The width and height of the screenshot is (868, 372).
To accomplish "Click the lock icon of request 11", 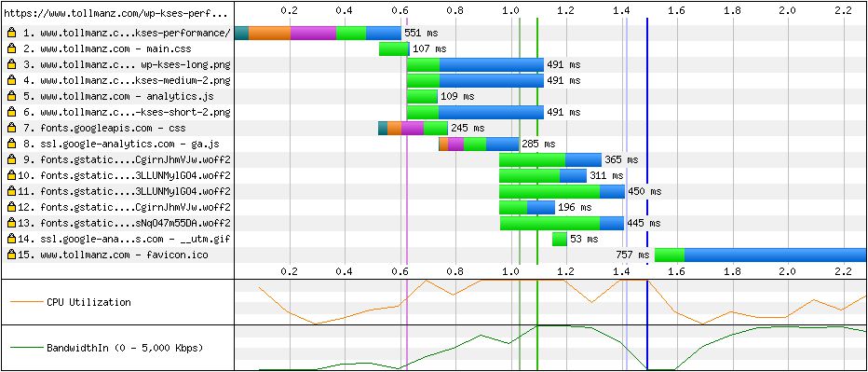I will point(11,192).
